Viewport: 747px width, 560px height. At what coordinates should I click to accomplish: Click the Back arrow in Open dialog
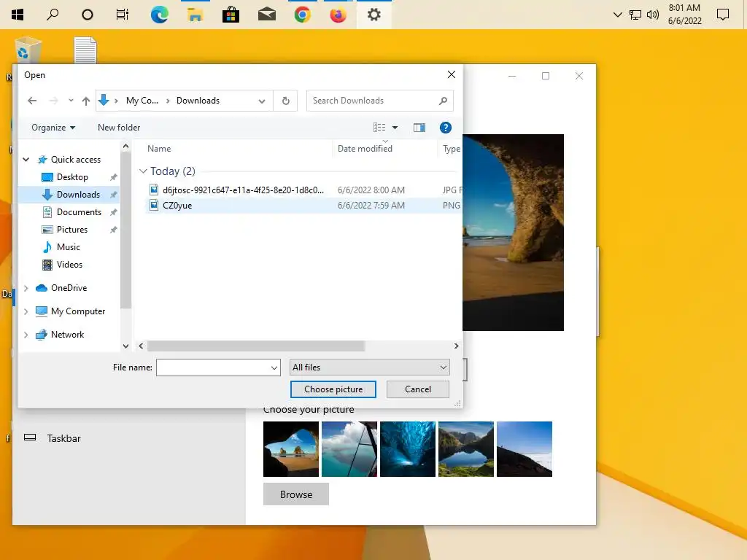[32, 101]
